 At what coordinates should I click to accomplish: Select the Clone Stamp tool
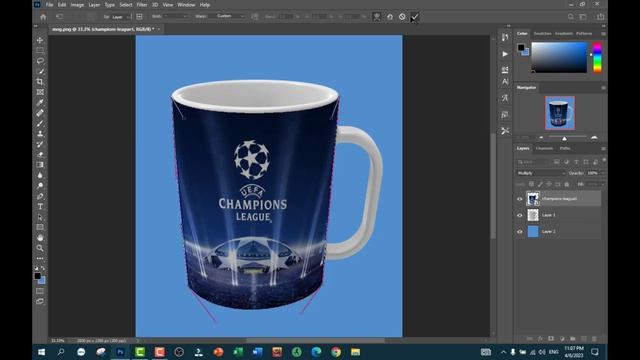40,133
